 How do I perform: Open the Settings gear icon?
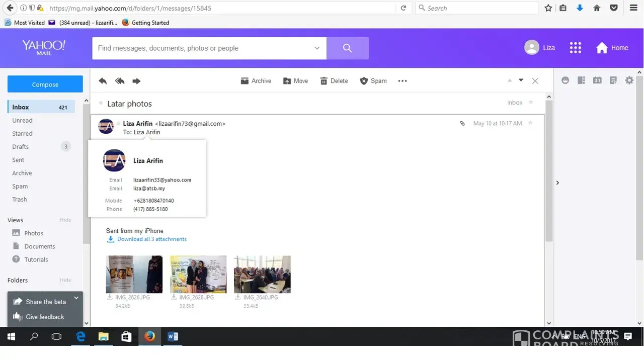(629, 80)
